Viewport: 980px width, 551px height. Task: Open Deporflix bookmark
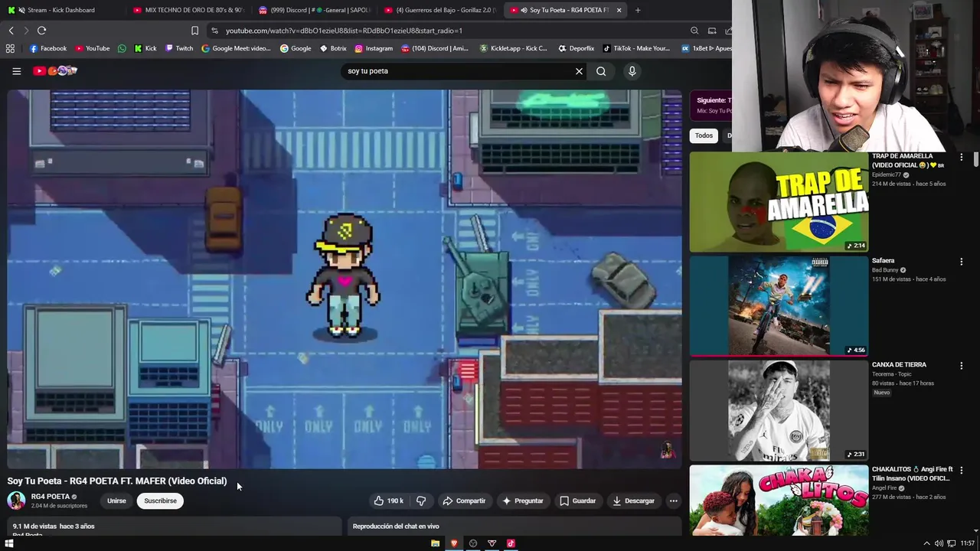577,48
